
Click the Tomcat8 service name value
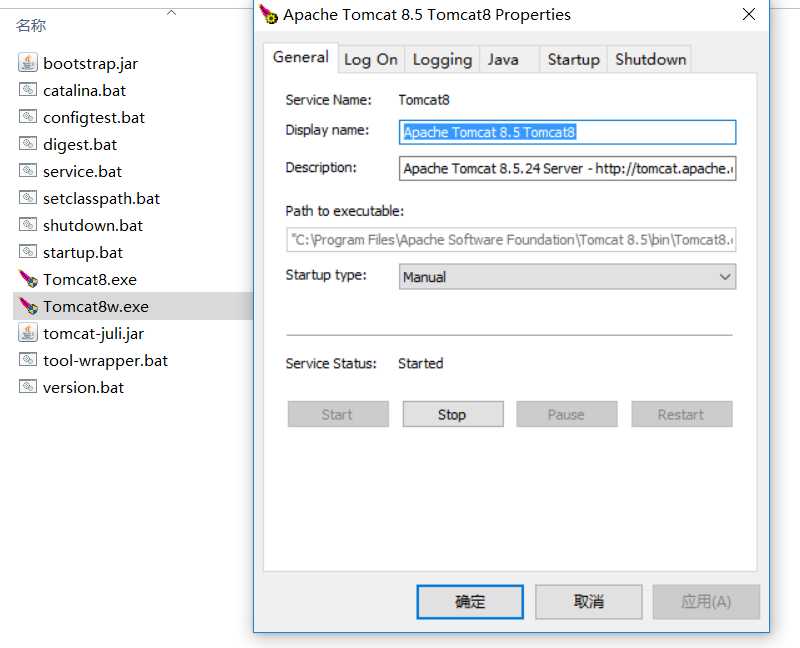coord(423,99)
